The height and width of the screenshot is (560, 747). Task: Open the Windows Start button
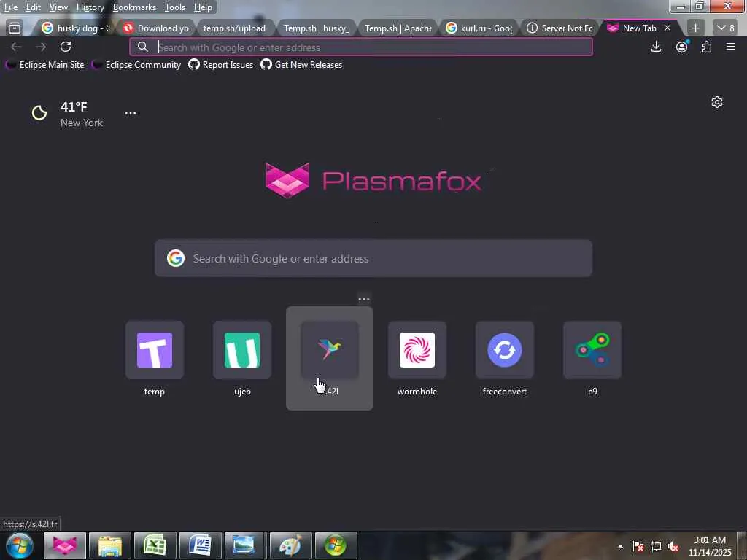[x=19, y=545]
